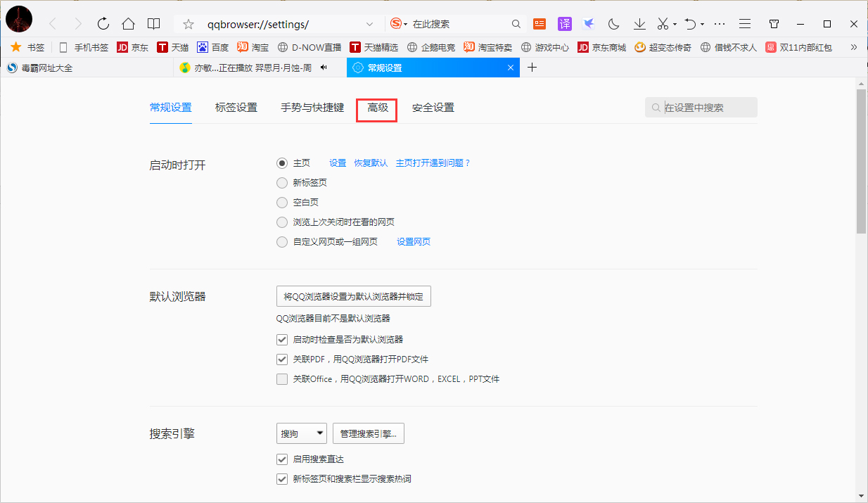The height and width of the screenshot is (503, 868).
Task: Reopen closed tab with the undo icon
Action: (689, 23)
